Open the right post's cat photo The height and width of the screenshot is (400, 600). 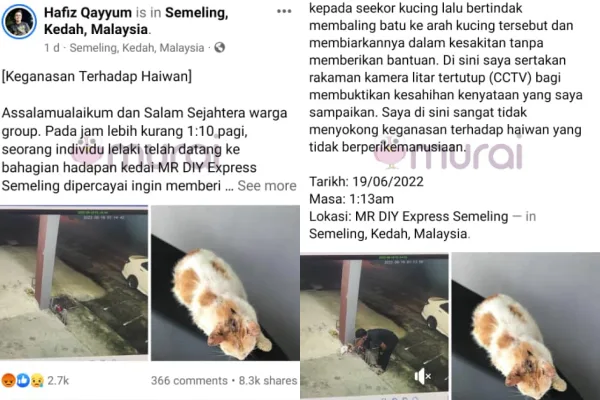526,326
